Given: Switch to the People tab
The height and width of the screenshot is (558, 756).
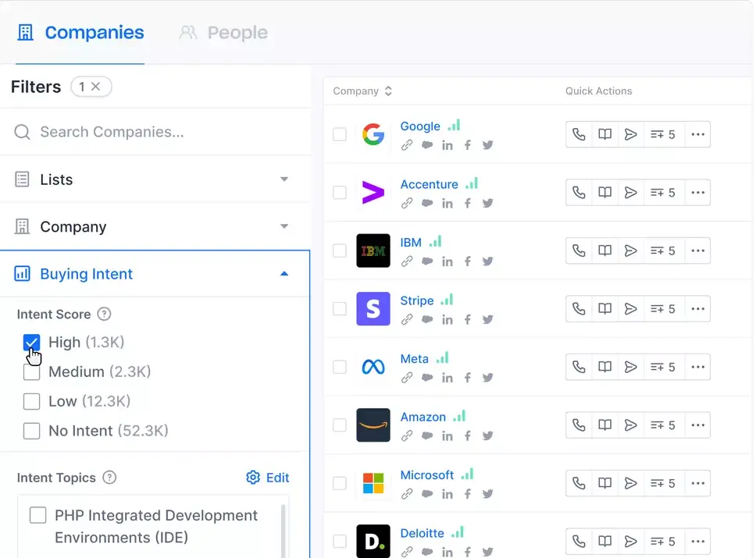Looking at the screenshot, I should pos(223,33).
